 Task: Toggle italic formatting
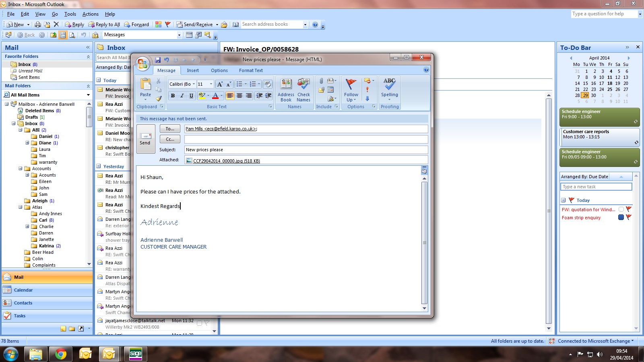click(x=182, y=96)
